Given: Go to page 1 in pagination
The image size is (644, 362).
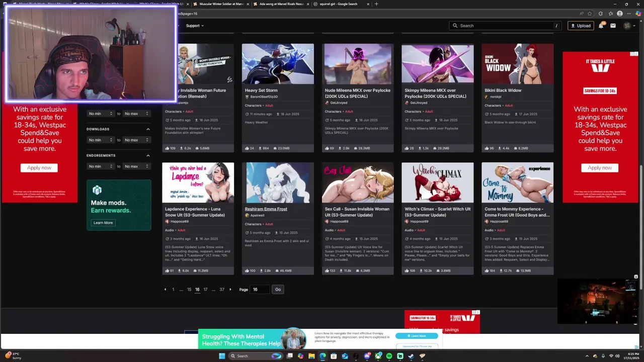Looking at the screenshot, I should pyautogui.click(x=173, y=290).
